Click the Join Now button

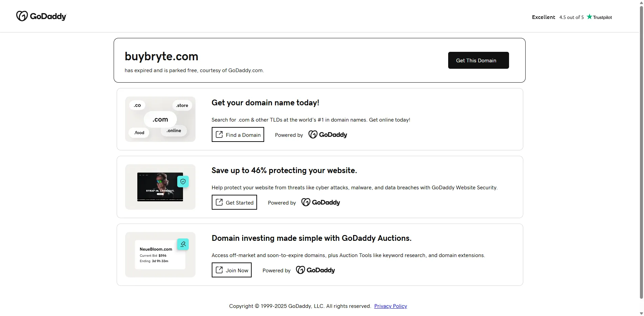[x=231, y=270]
